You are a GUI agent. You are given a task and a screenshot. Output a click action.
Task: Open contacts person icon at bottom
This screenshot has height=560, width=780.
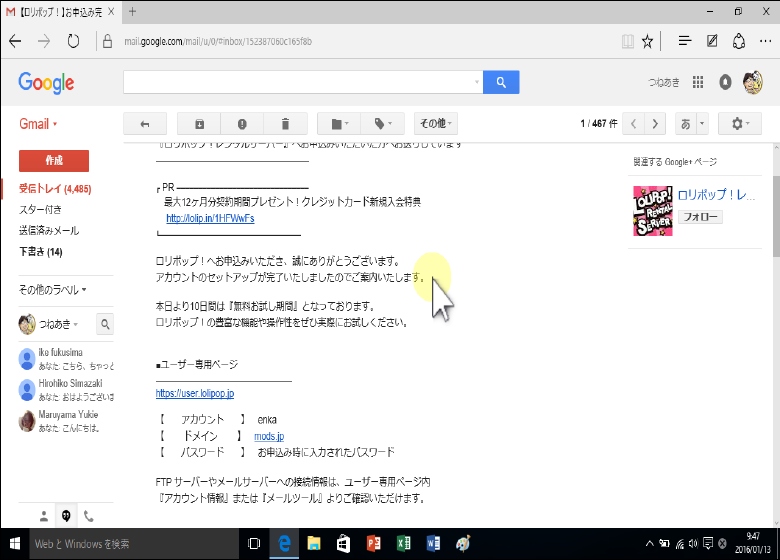pyautogui.click(x=44, y=516)
